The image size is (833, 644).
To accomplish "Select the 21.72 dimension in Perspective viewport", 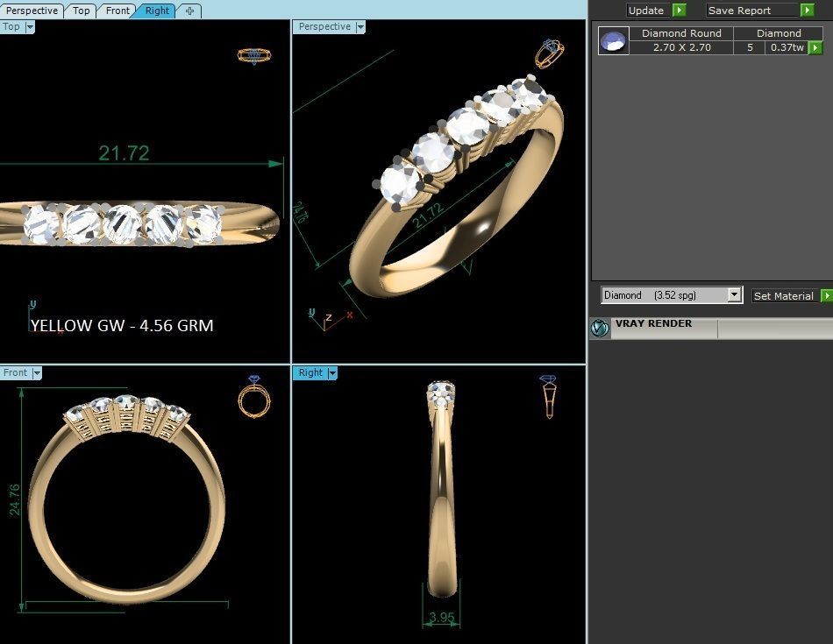I will coord(428,216).
